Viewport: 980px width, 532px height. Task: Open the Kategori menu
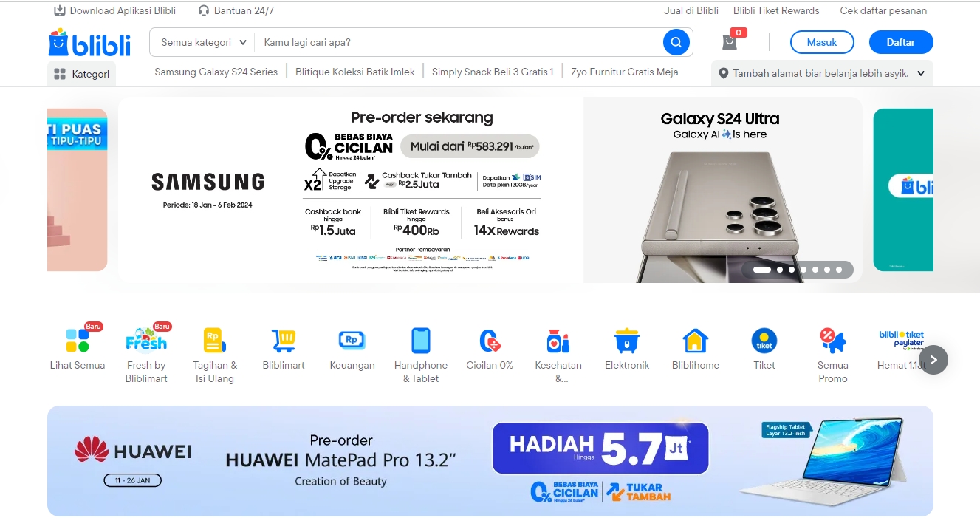(x=82, y=74)
